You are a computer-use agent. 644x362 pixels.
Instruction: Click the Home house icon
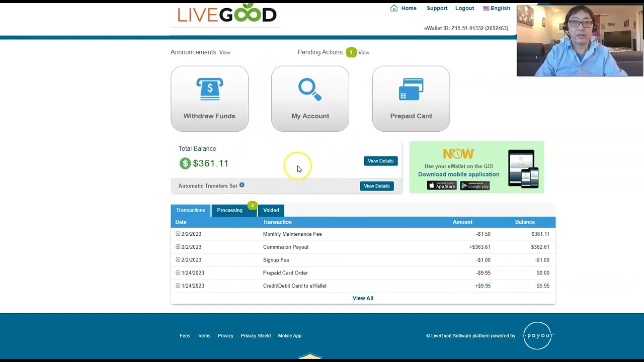tap(394, 8)
